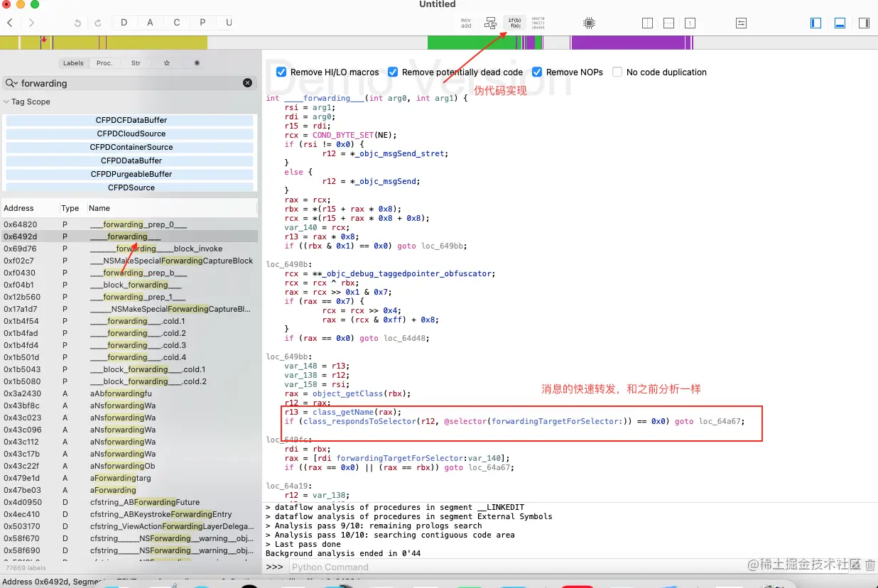Collapse the Tag Scope section
The image size is (878, 588).
click(x=7, y=102)
